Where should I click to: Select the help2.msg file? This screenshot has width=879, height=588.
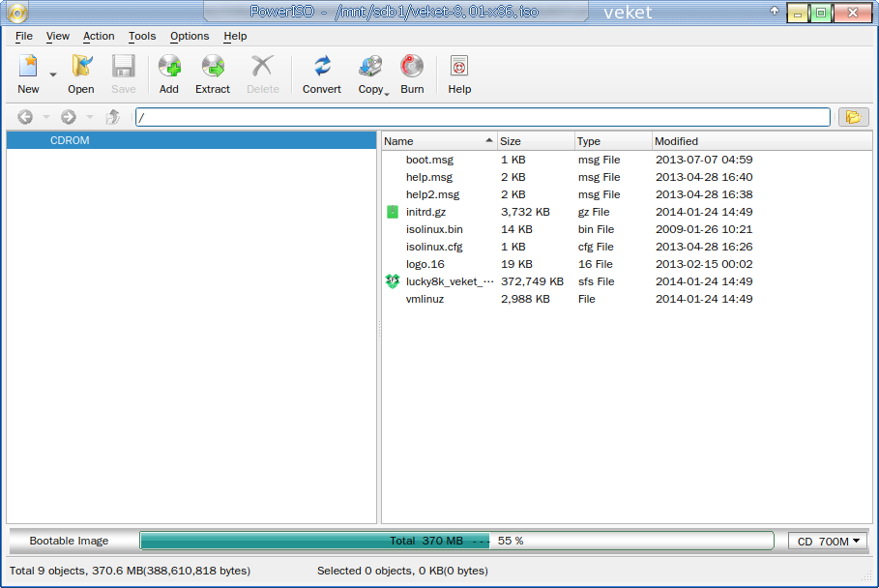432,194
